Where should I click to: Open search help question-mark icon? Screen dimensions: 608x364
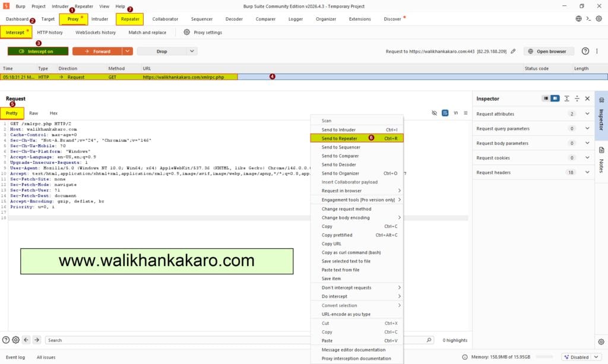coord(6,340)
